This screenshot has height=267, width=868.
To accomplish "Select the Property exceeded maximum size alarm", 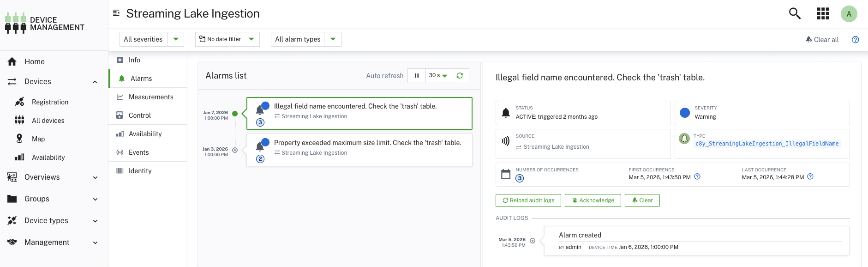I will [359, 150].
